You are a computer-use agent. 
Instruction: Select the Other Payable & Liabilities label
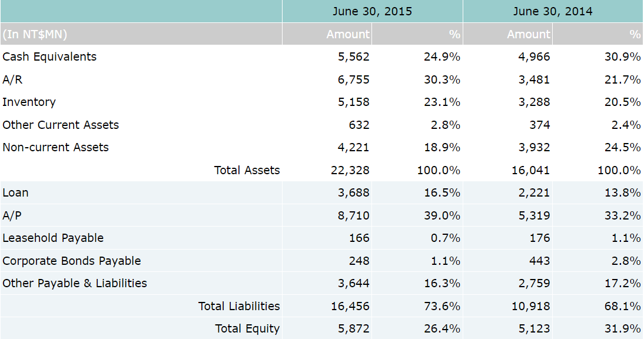(75, 283)
